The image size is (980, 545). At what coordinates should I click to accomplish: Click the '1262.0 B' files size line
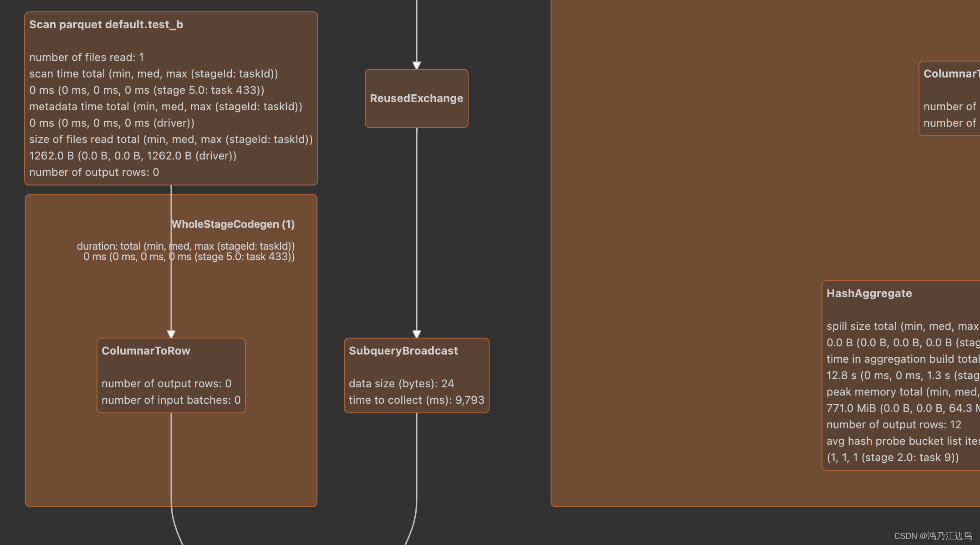pos(133,156)
